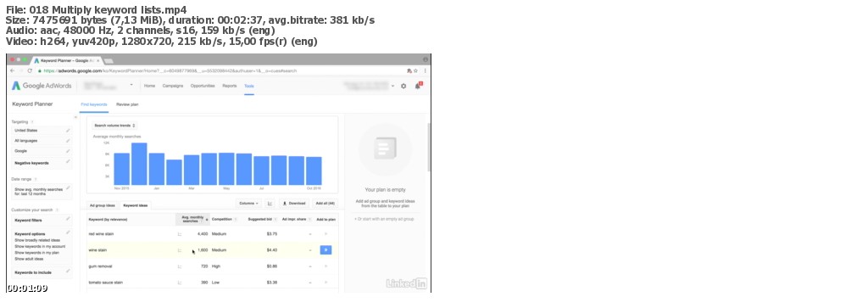Viewport: 868px width, 308px height.
Task: Add red wine stain to plan arrow
Action: [x=325, y=234]
